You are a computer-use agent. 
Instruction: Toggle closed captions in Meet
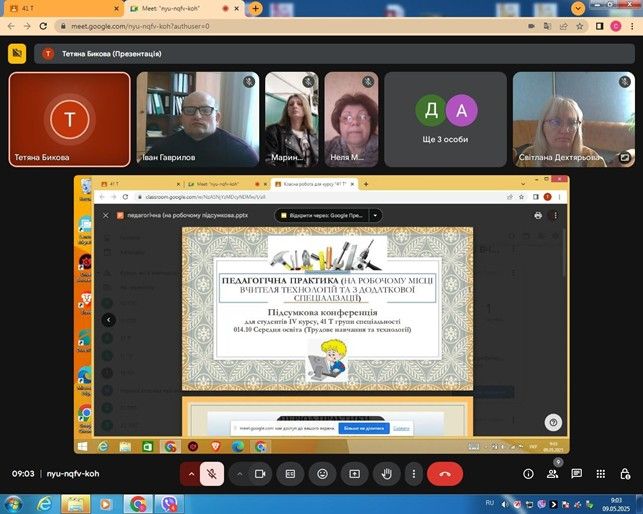[291, 473]
